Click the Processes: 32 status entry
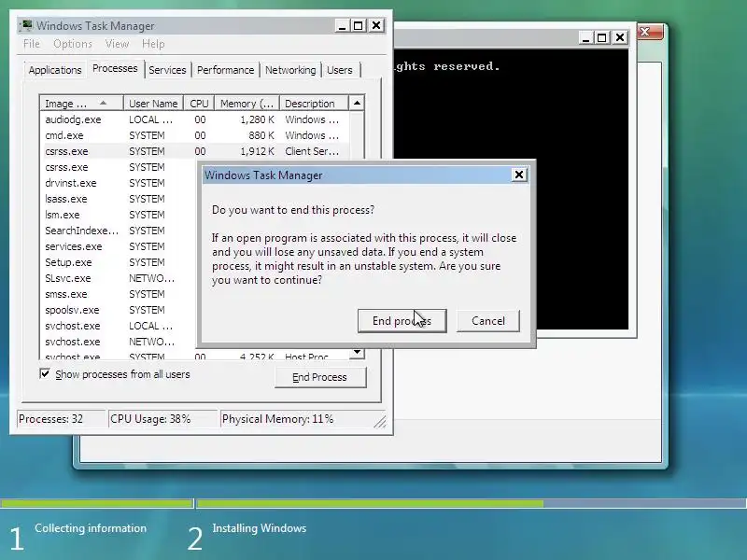 pos(61,419)
